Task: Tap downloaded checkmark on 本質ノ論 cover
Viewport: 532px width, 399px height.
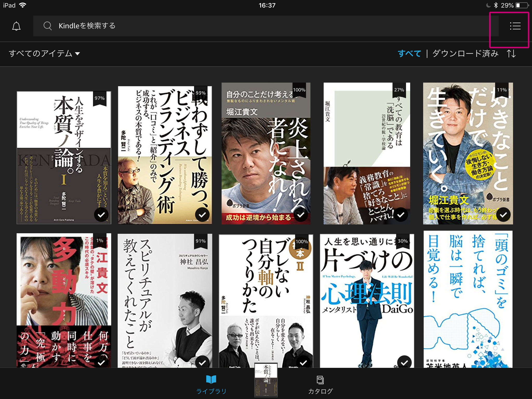Action: coord(101,215)
